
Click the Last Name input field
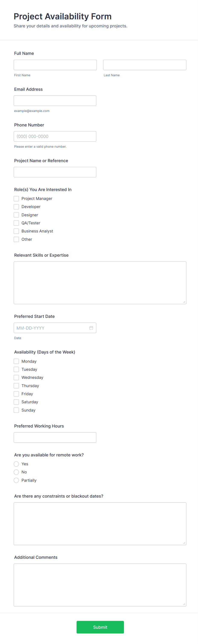(144, 65)
